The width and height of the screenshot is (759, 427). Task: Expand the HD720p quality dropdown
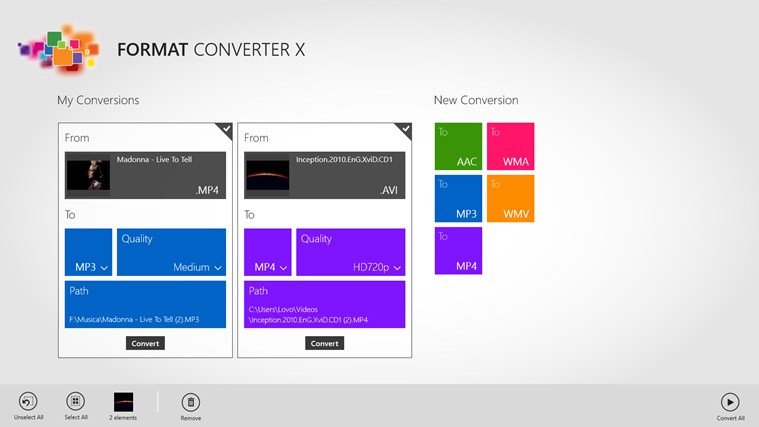coord(350,252)
